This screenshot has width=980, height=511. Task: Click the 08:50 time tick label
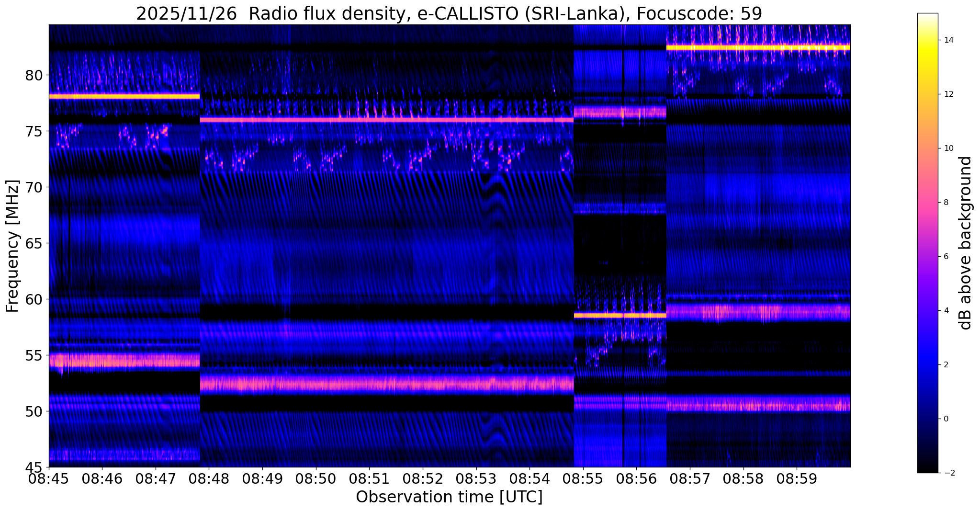click(316, 478)
